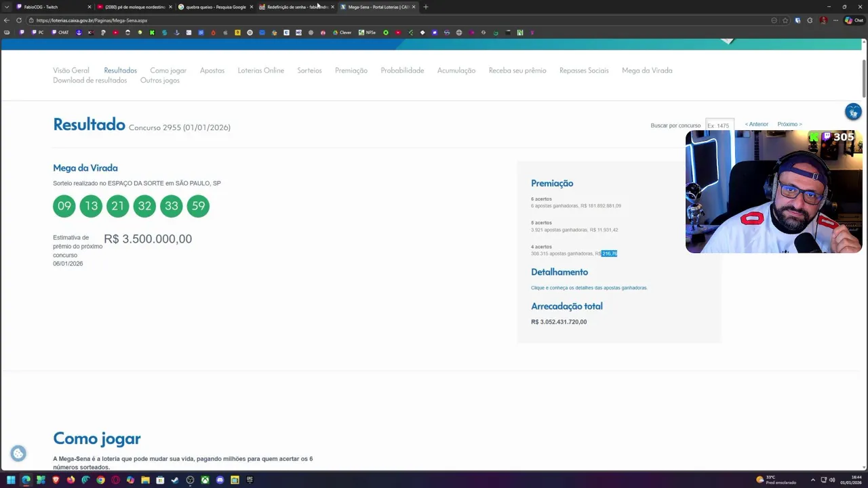Open the Acumulação menu item
868x488 pixels.
coord(456,70)
